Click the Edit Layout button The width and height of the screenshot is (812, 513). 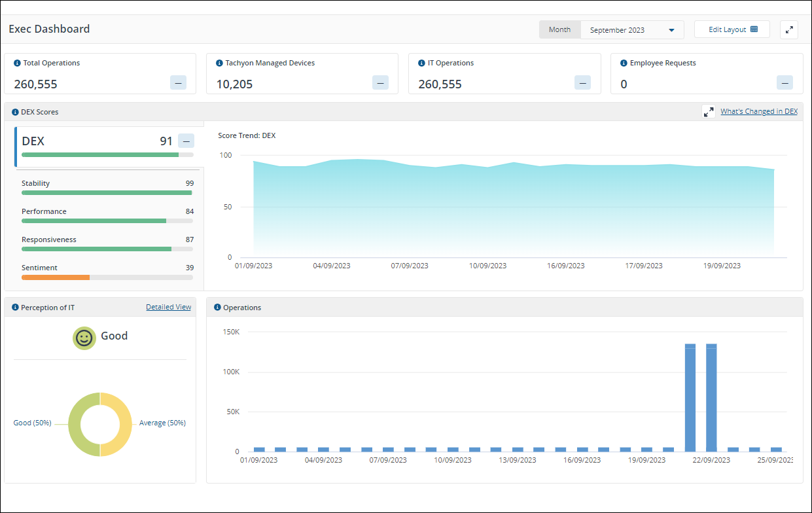point(732,29)
